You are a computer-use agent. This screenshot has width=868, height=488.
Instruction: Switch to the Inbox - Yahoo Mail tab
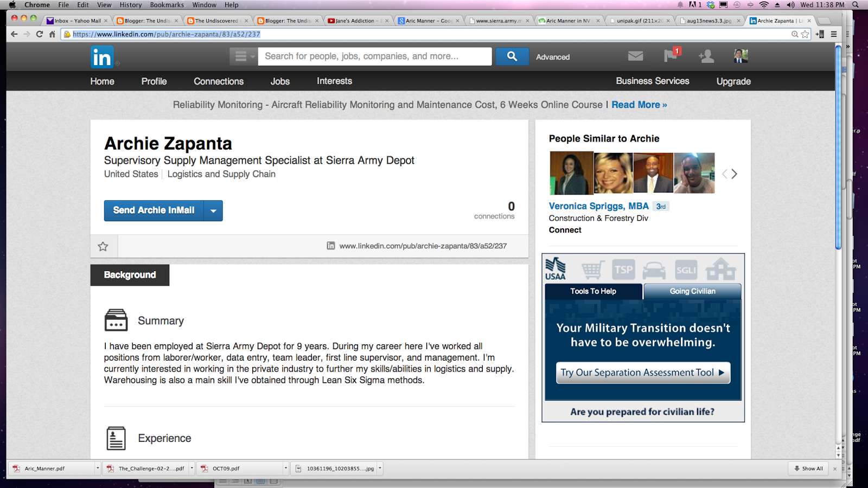[78, 21]
